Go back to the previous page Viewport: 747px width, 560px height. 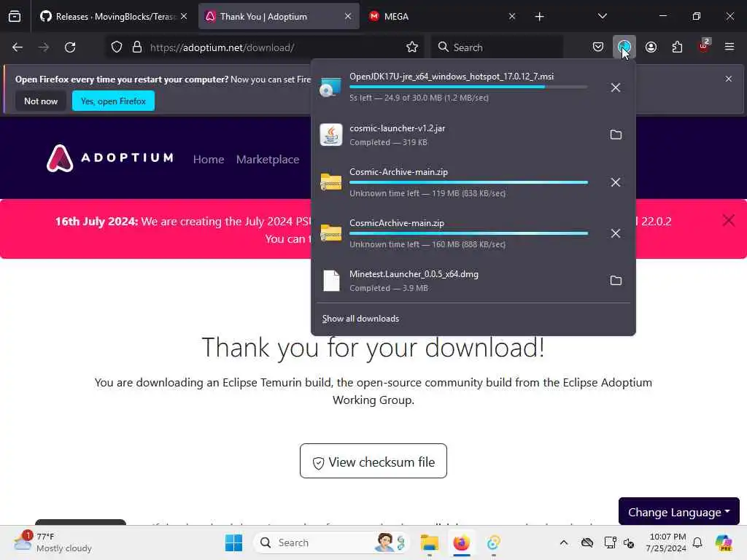pos(18,47)
